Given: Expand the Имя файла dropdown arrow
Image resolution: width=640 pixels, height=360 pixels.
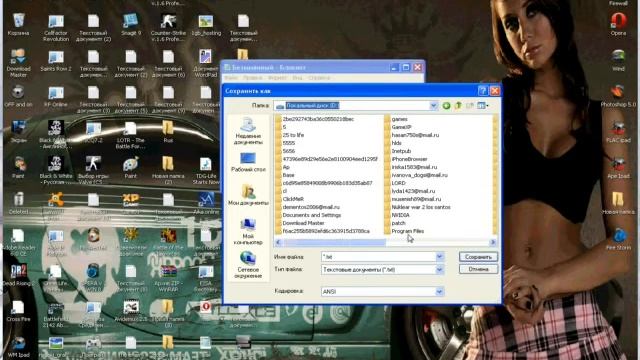Looking at the screenshot, I should click(x=440, y=257).
